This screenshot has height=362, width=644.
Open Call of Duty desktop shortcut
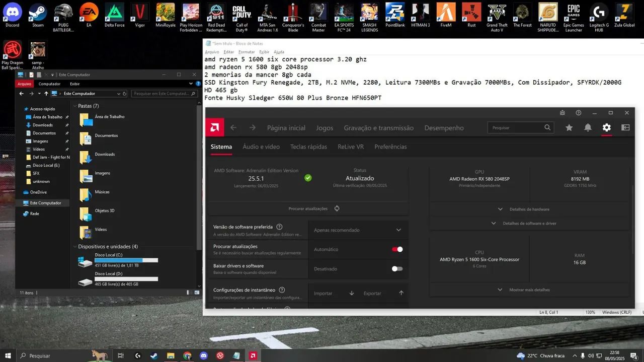click(242, 17)
